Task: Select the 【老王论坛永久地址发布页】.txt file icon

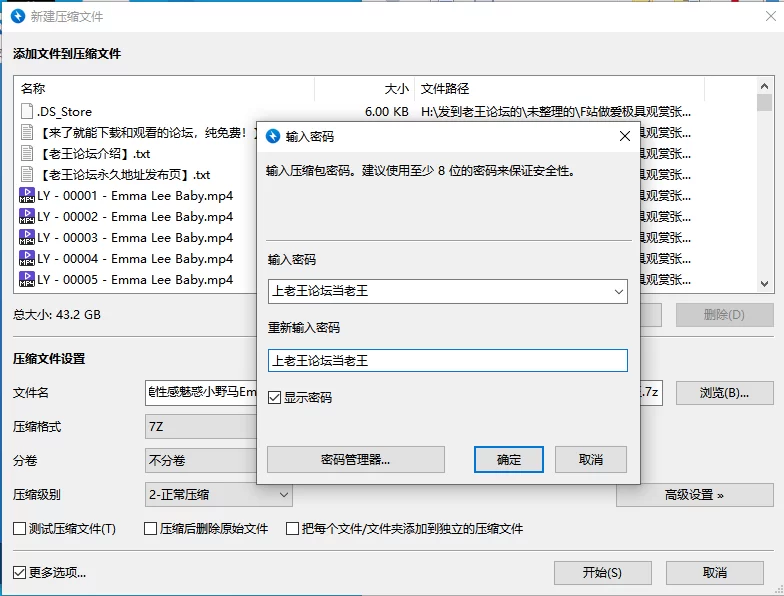Action: pyautogui.click(x=27, y=174)
